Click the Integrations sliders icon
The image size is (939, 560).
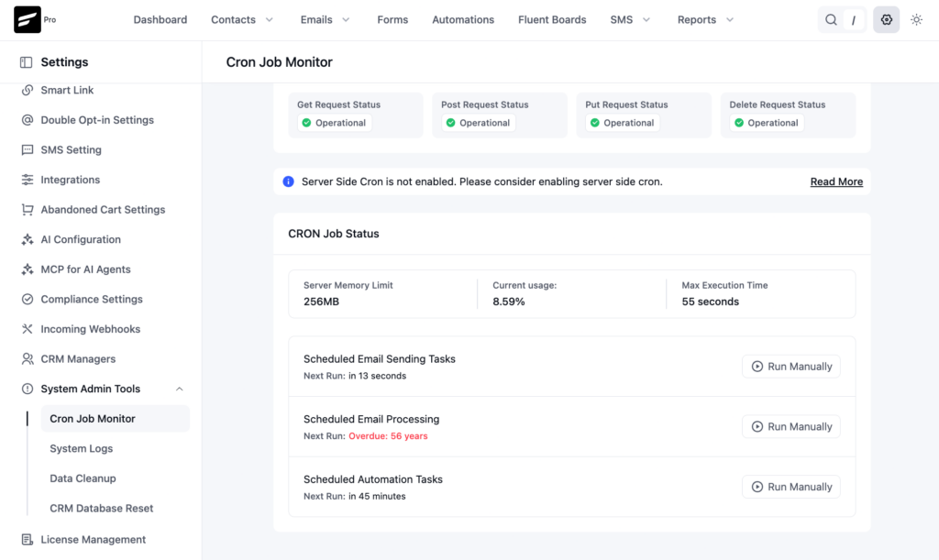point(27,180)
